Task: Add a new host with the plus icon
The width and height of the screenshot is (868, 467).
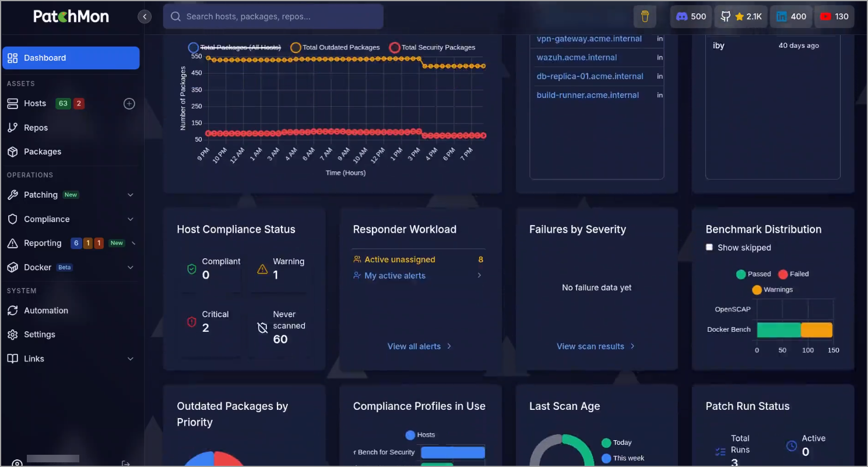Action: pyautogui.click(x=129, y=103)
